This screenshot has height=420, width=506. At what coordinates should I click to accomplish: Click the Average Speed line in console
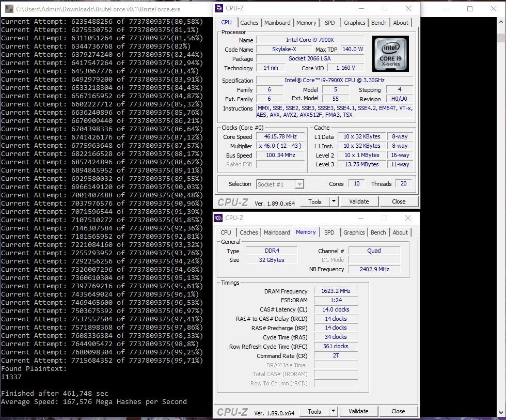click(94, 402)
